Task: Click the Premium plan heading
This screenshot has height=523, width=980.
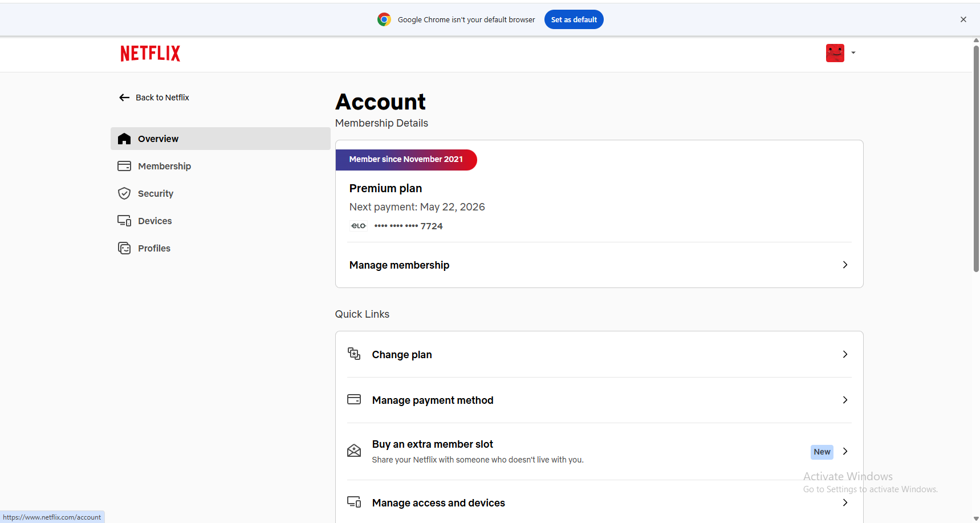Action: coord(385,188)
